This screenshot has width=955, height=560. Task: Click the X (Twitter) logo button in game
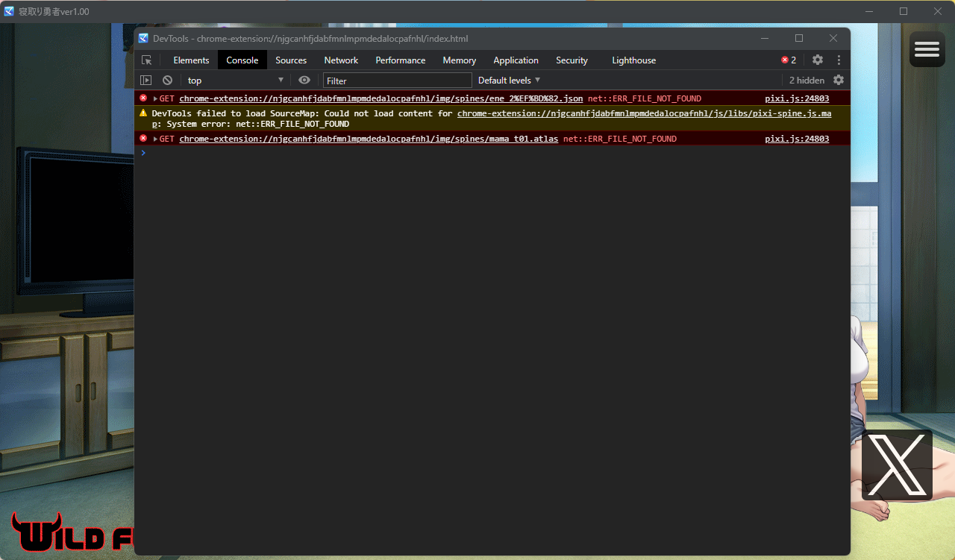(897, 465)
